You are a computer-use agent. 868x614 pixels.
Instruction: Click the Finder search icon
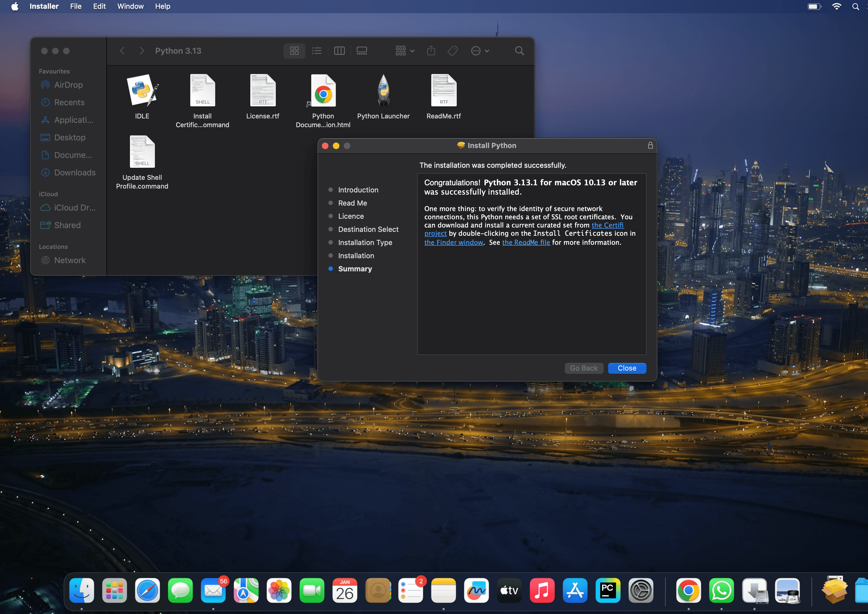520,51
